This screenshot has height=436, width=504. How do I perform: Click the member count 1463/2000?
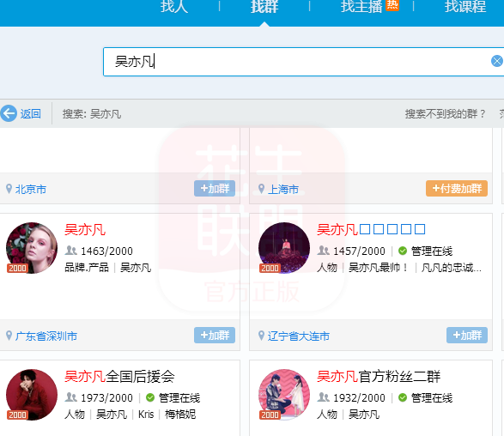pyautogui.click(x=106, y=251)
